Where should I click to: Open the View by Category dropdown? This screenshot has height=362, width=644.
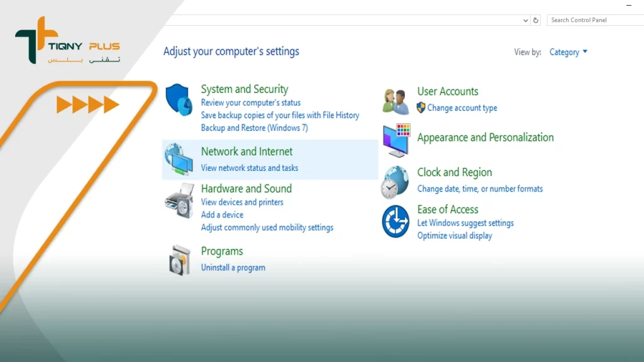click(x=568, y=52)
